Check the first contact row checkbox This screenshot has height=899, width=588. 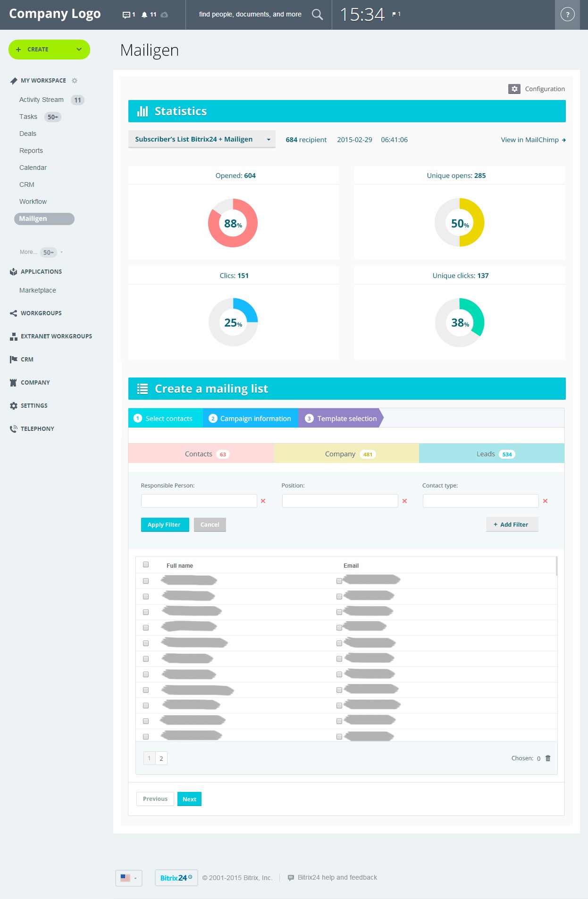pyautogui.click(x=146, y=581)
